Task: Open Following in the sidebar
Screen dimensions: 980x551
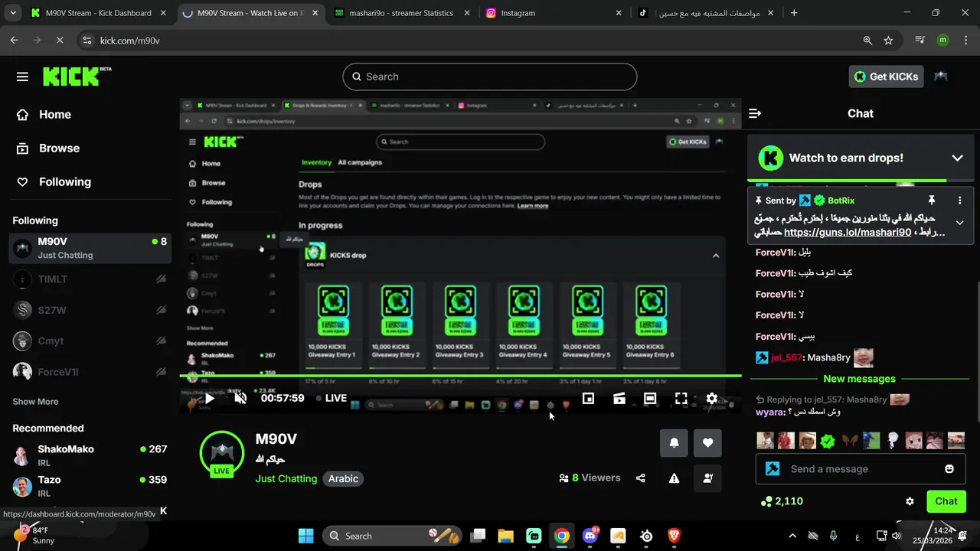Action: coord(65,182)
